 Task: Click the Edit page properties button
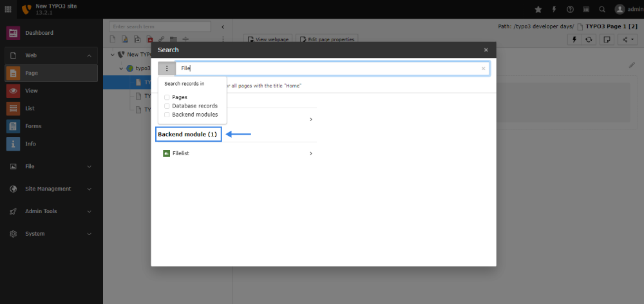(327, 39)
